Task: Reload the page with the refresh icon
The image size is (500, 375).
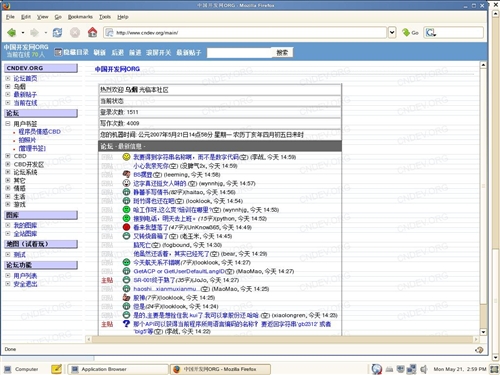Action: click(x=57, y=32)
